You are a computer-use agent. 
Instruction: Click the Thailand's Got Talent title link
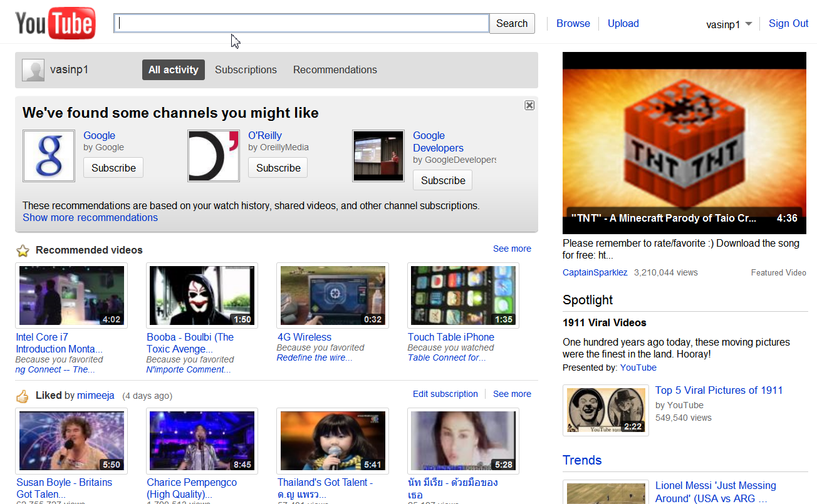pyautogui.click(x=325, y=488)
